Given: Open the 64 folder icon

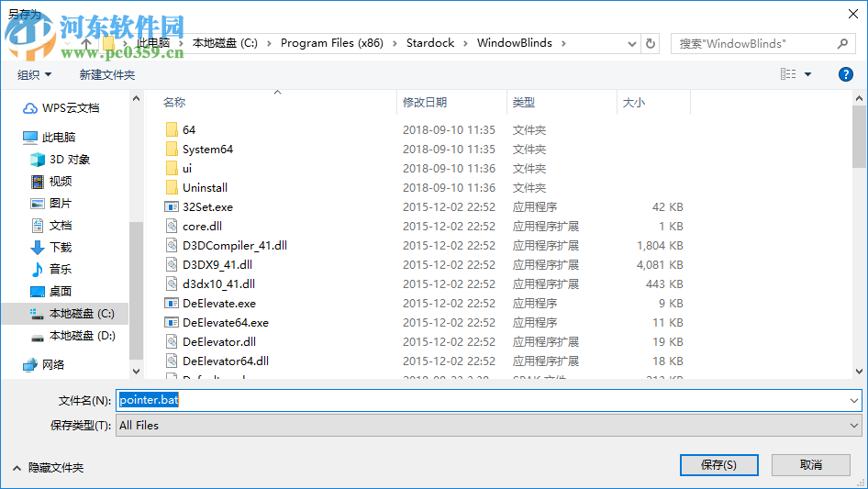Looking at the screenshot, I should (x=172, y=129).
